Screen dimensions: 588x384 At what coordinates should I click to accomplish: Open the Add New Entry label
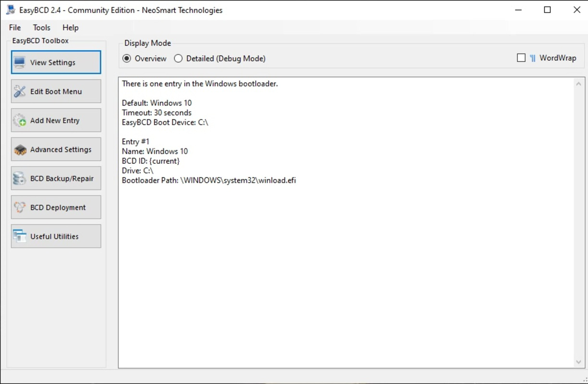point(55,120)
